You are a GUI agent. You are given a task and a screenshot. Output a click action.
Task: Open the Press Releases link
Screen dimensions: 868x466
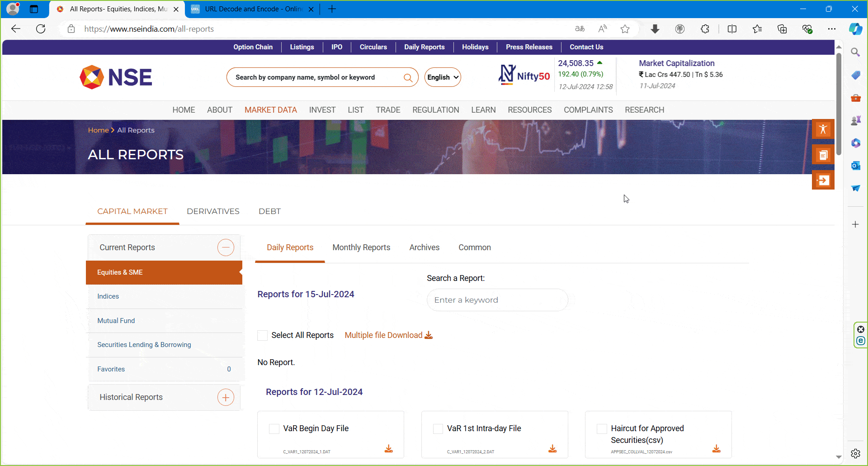coord(529,47)
